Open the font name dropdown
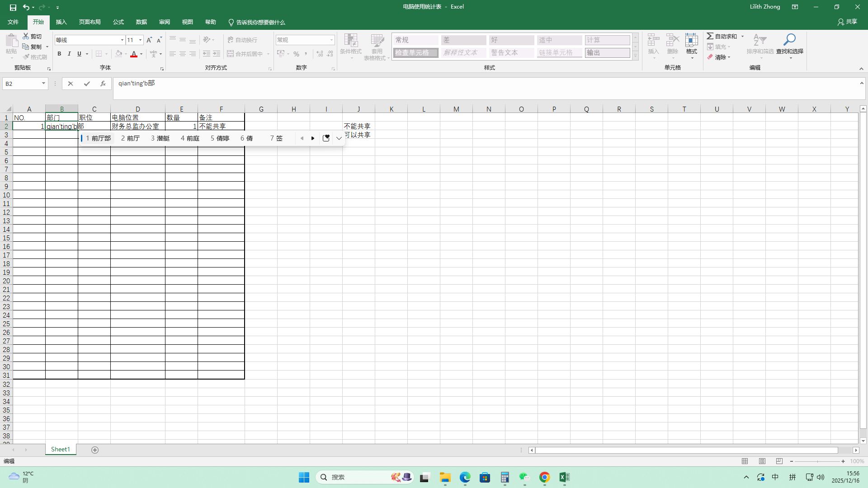The height and width of the screenshot is (488, 868). coord(122,40)
